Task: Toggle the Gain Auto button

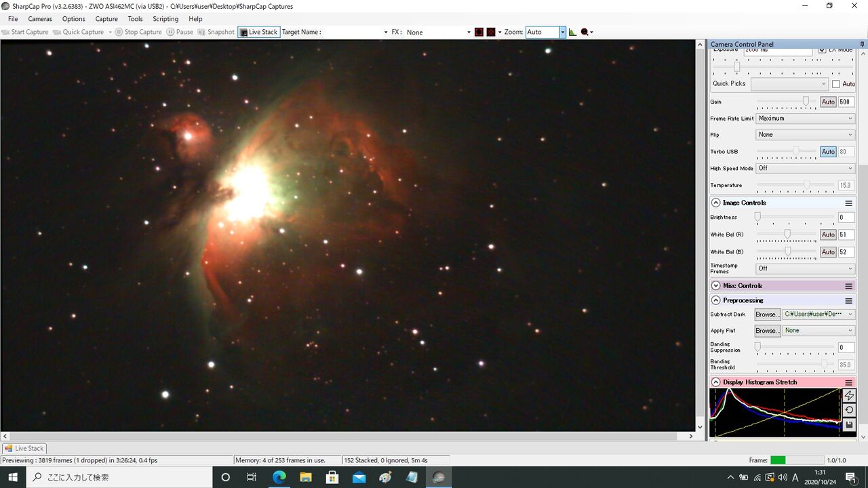Action: pos(828,102)
